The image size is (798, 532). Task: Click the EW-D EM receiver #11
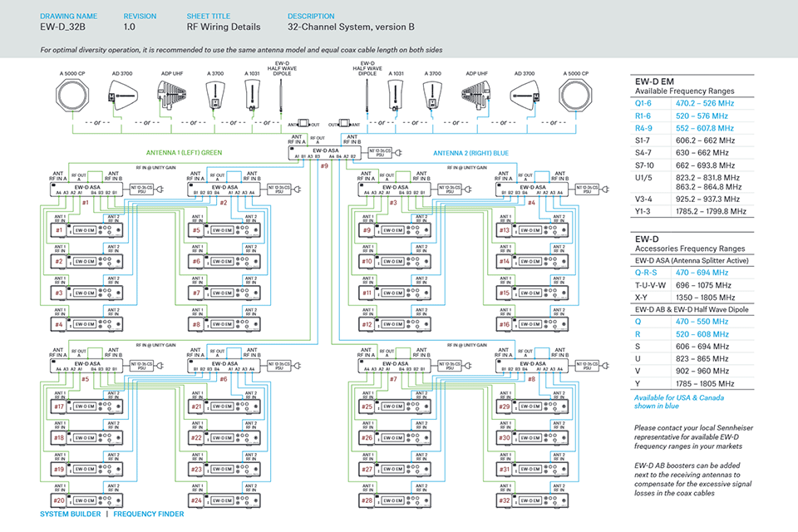click(x=395, y=293)
